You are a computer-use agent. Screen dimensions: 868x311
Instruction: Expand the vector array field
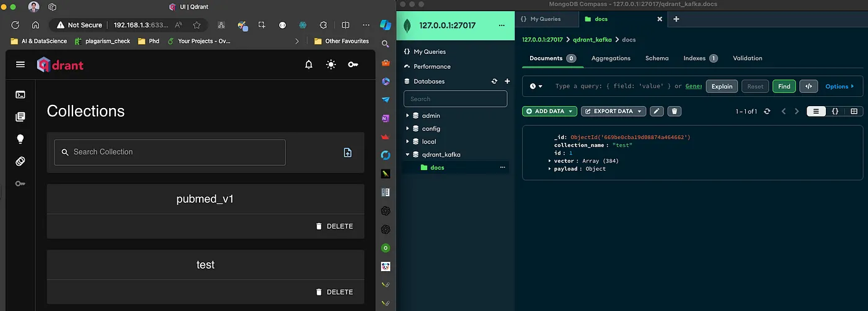[549, 161]
